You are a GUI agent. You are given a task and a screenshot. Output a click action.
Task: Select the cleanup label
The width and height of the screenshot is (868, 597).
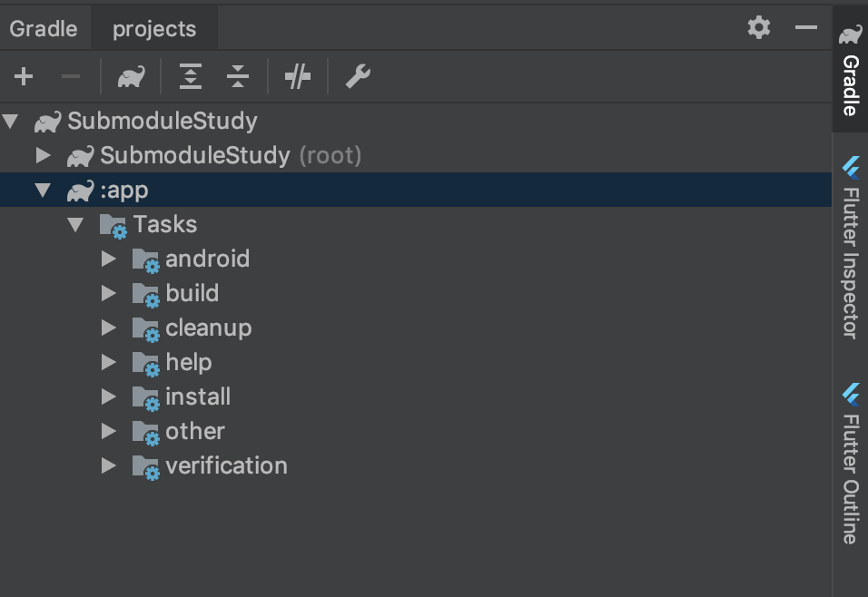click(209, 328)
